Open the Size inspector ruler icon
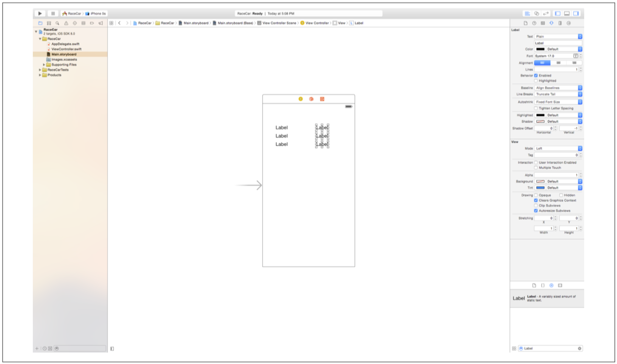The width and height of the screenshot is (617, 364). (x=560, y=23)
